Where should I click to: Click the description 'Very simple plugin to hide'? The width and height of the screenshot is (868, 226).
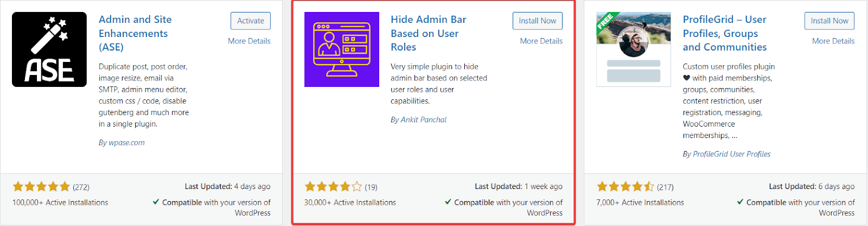pos(439,84)
